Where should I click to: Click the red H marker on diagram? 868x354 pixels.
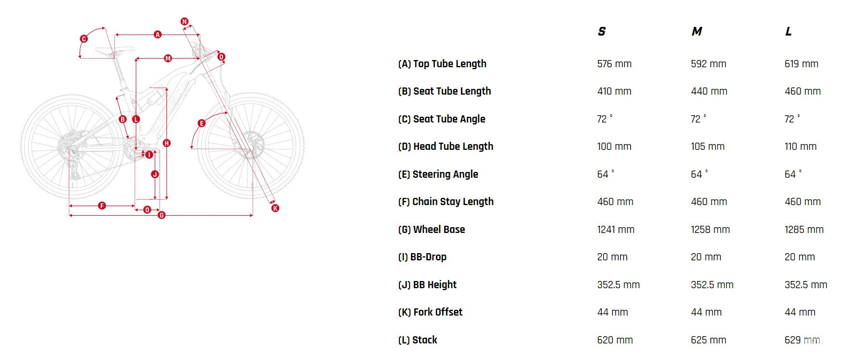[x=167, y=143]
